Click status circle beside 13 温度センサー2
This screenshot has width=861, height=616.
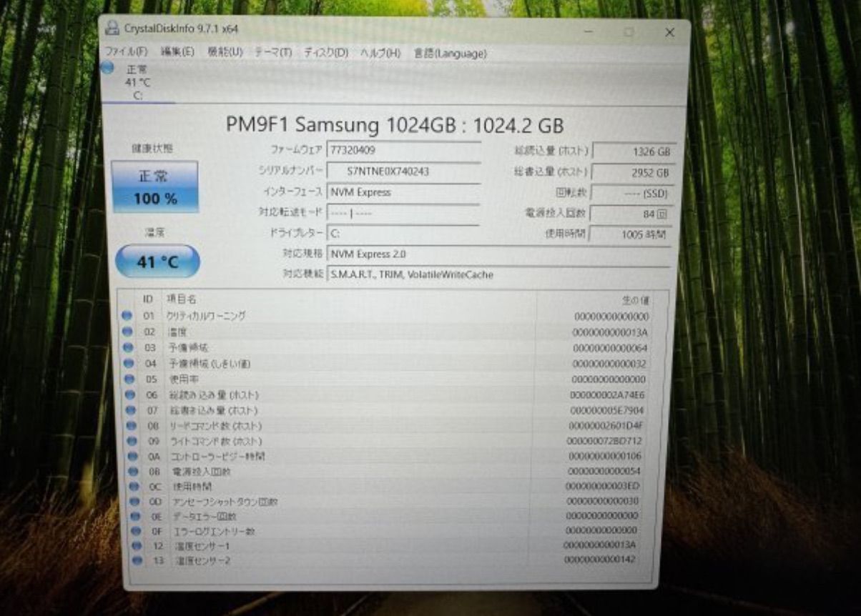(136, 561)
